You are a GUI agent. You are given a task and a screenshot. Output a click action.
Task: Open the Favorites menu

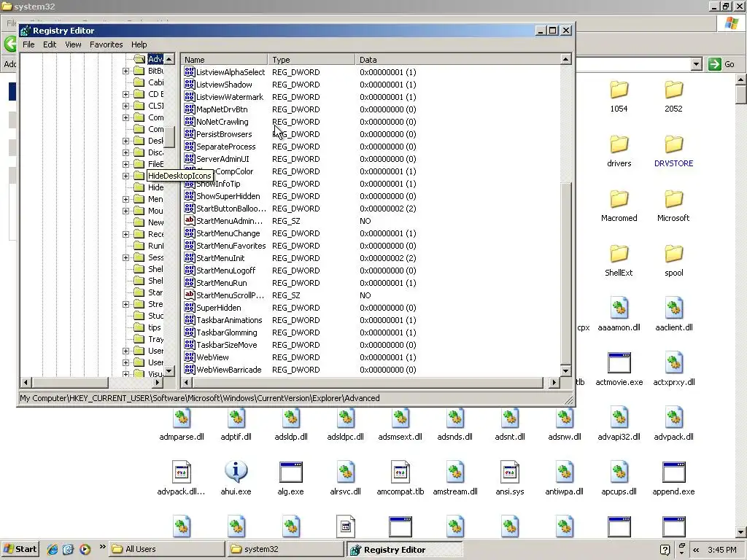[x=107, y=44]
